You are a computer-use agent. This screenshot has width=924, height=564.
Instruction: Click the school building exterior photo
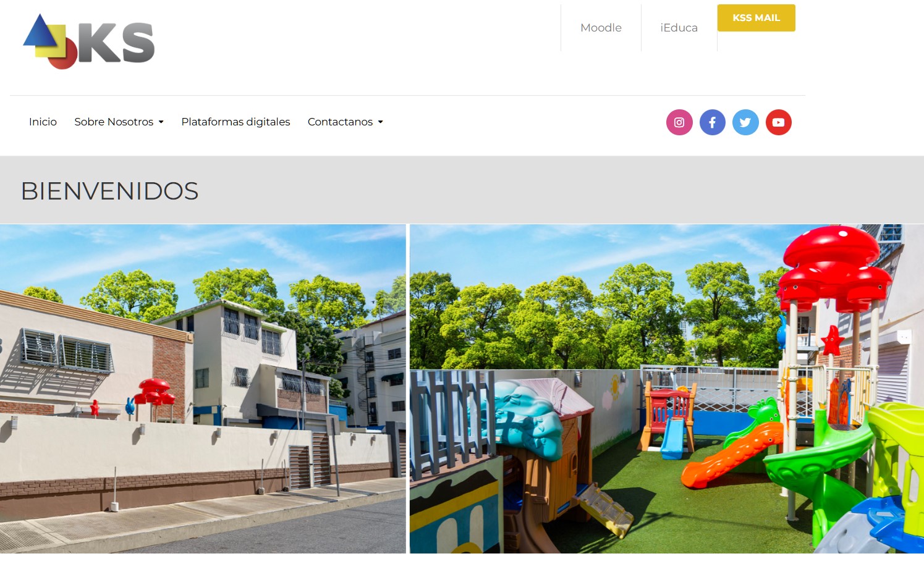(x=203, y=389)
